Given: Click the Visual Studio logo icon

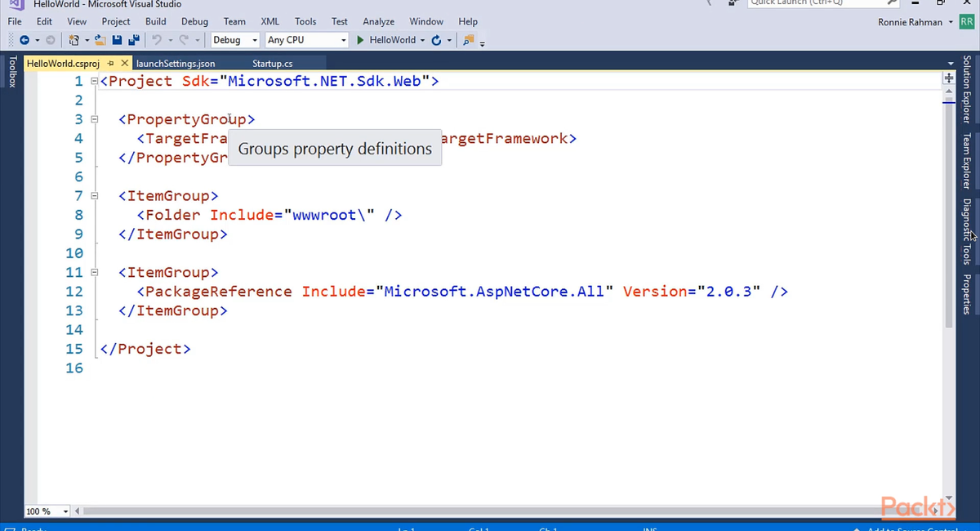Looking at the screenshot, I should (x=16, y=3).
